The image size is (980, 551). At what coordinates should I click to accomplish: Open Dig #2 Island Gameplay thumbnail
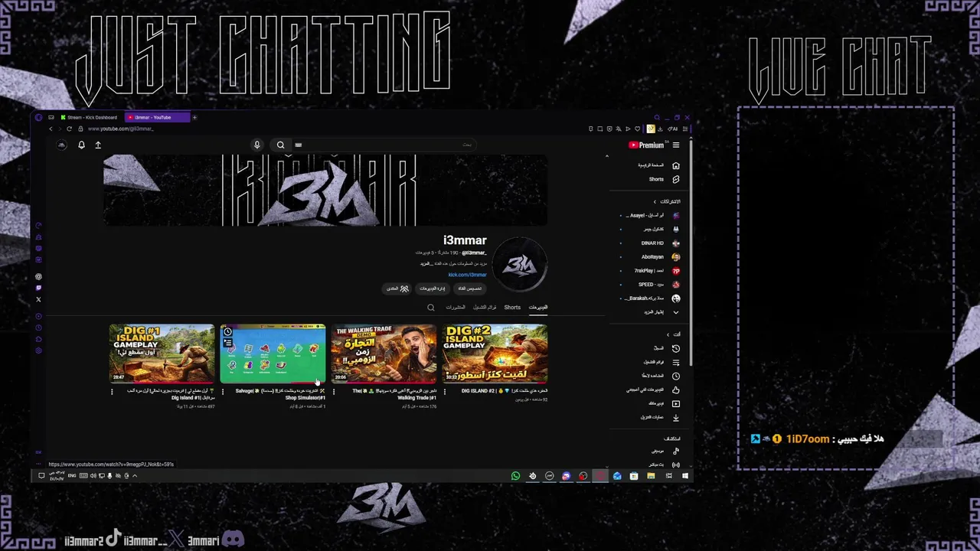tap(495, 353)
